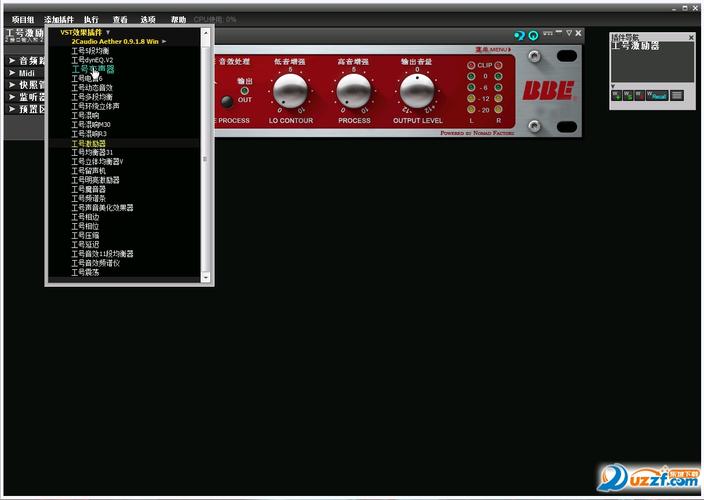Choose 工号压缩 plugin from list
Image resolution: width=704 pixels, height=500 pixels.
85,235
